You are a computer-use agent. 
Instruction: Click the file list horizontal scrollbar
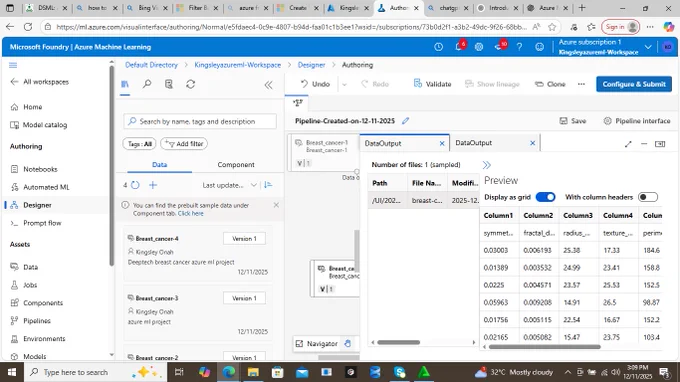pos(398,342)
